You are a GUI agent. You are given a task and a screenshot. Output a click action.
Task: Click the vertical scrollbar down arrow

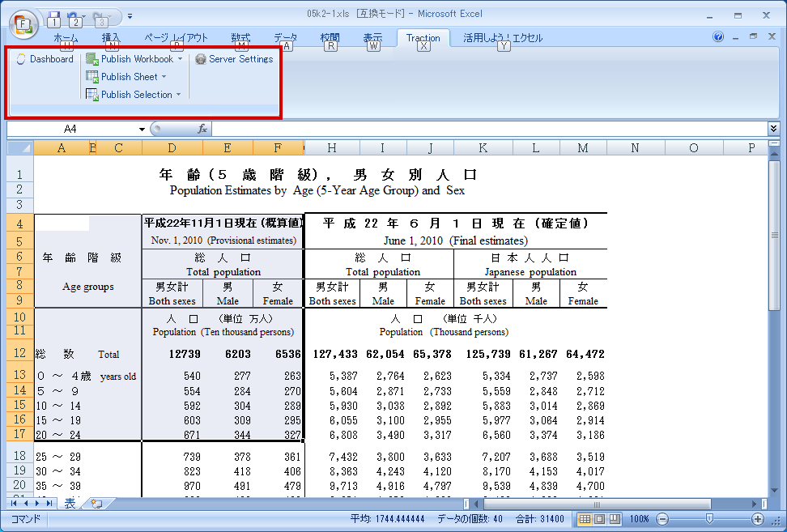point(775,491)
